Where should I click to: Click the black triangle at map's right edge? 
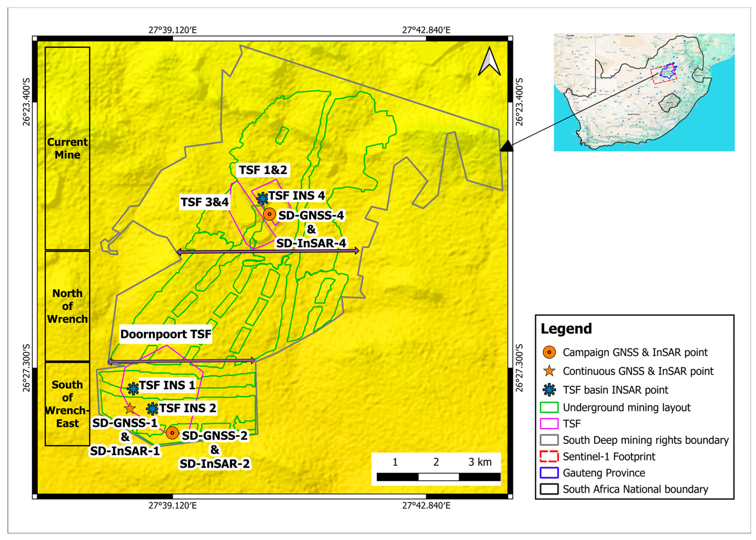(x=506, y=146)
